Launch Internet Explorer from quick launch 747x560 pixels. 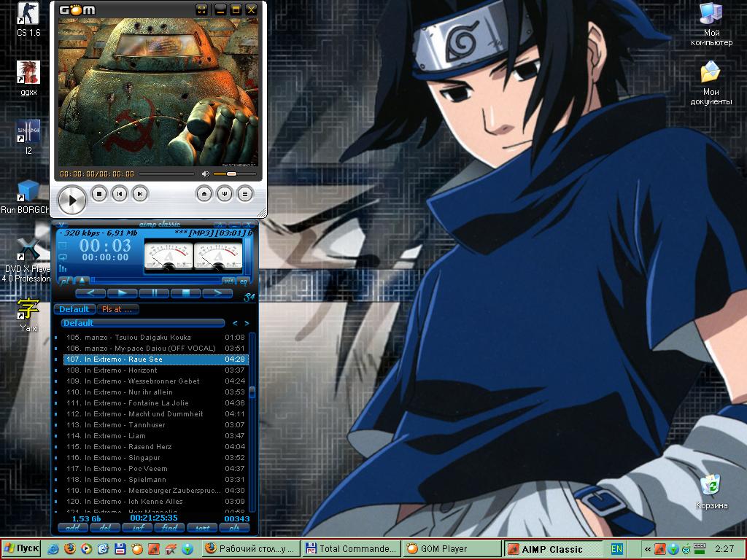point(53,549)
